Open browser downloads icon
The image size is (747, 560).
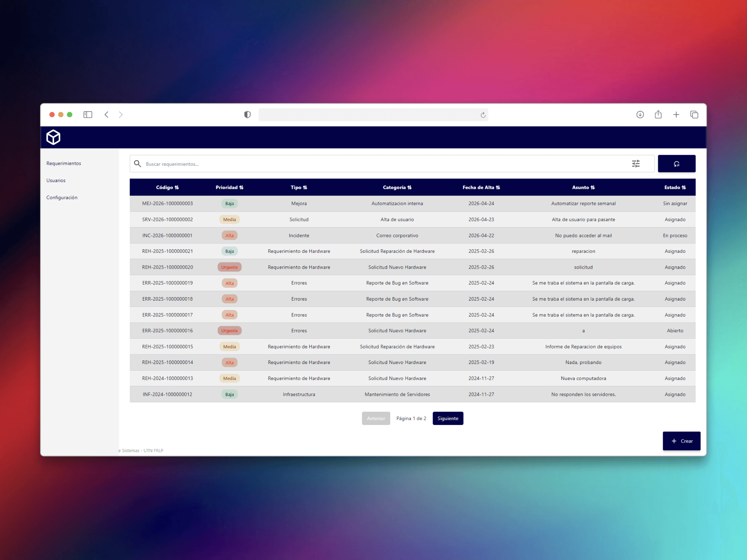click(640, 115)
